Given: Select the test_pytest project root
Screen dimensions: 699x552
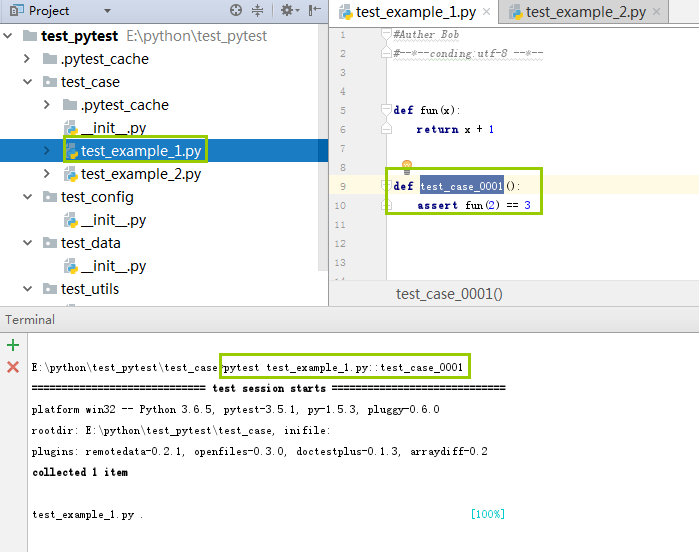Looking at the screenshot, I should point(79,36).
